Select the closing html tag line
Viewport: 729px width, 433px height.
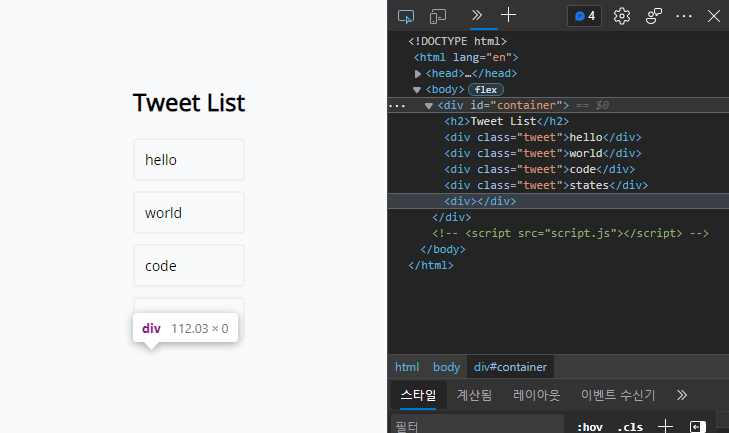click(431, 265)
